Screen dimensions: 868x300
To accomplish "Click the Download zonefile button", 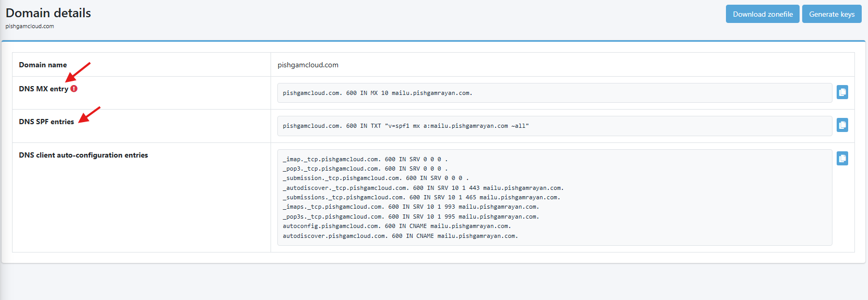I will (x=763, y=14).
